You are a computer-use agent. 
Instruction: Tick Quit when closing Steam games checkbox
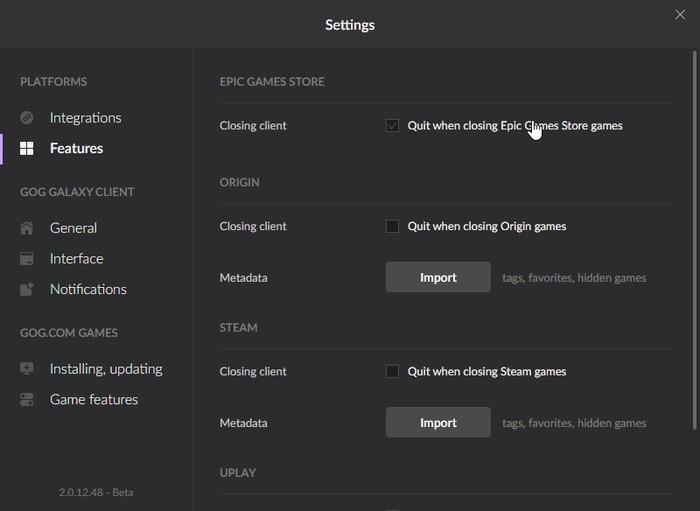(392, 371)
